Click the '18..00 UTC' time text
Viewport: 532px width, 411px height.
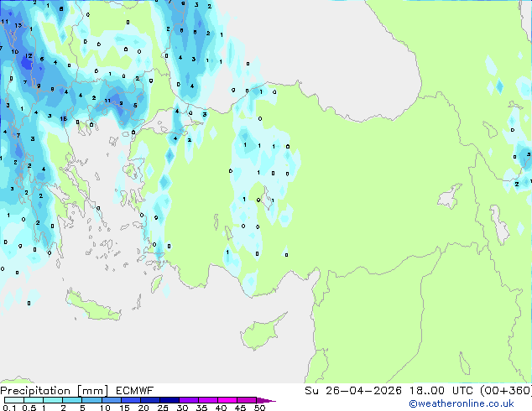click(x=441, y=391)
